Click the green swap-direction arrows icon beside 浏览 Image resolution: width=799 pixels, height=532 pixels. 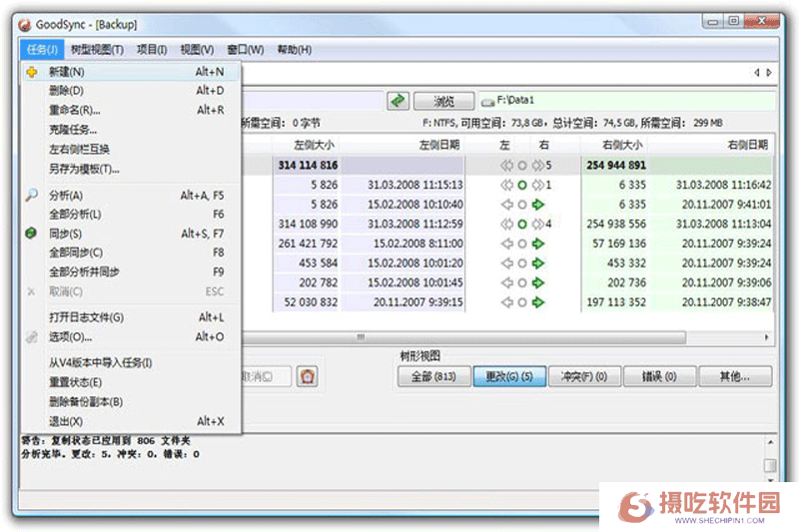coord(399,101)
